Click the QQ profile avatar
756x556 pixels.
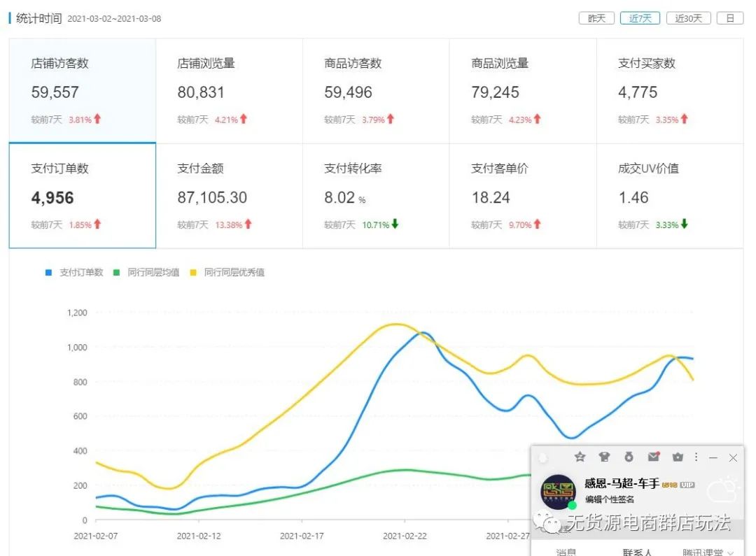point(559,492)
